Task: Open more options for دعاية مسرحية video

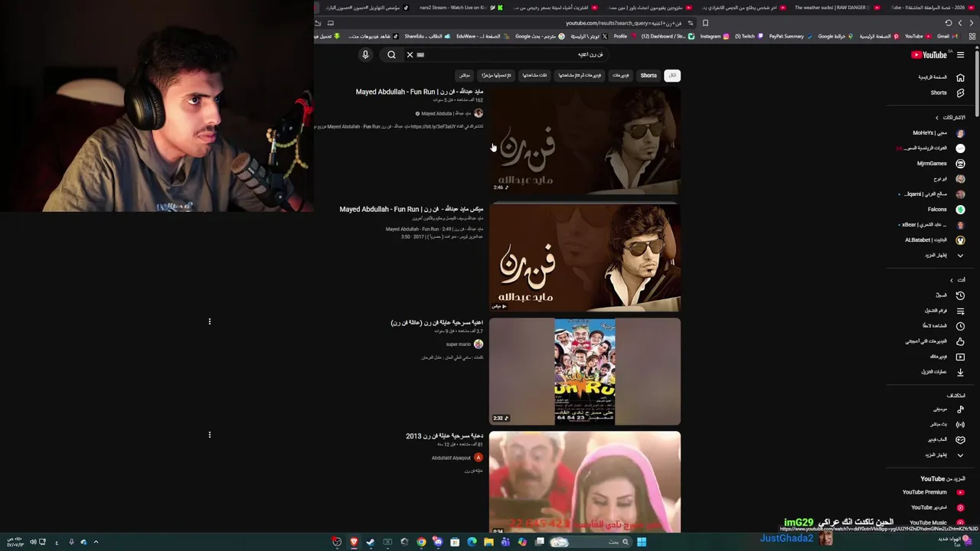Action: coord(209,435)
